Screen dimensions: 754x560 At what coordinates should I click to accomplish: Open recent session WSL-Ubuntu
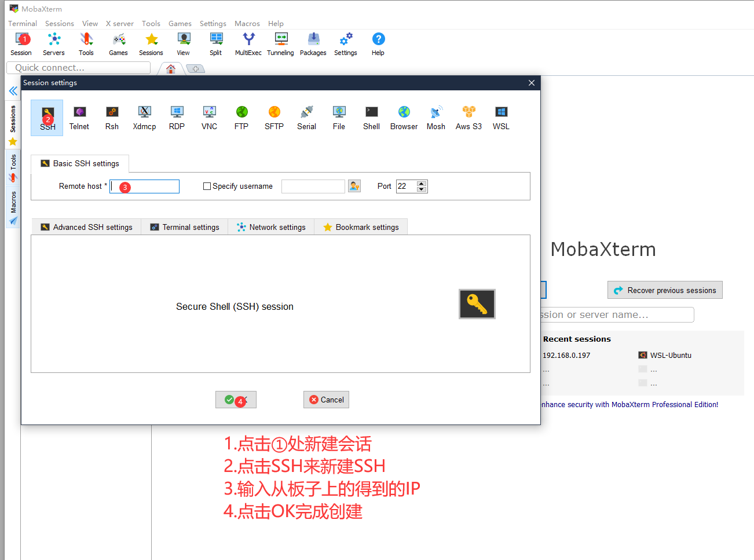click(x=665, y=356)
